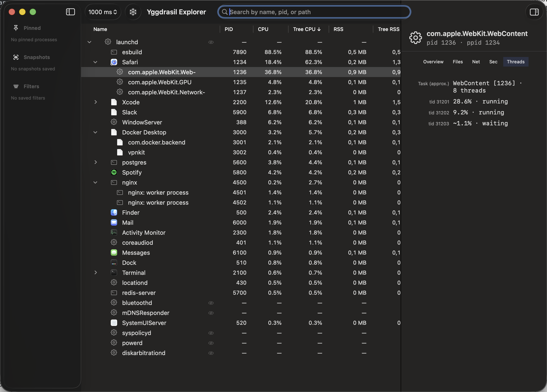
Task: Click the redis-server terminal icon
Action: coord(114,293)
